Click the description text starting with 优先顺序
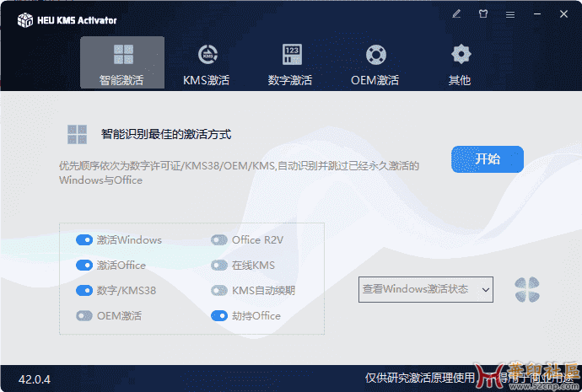The height and width of the screenshot is (392, 582). pos(239,173)
